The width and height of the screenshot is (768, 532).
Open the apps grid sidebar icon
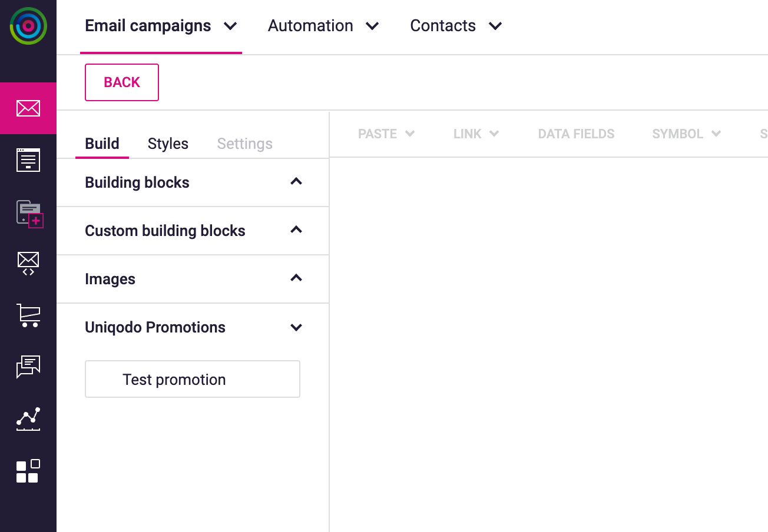click(28, 471)
